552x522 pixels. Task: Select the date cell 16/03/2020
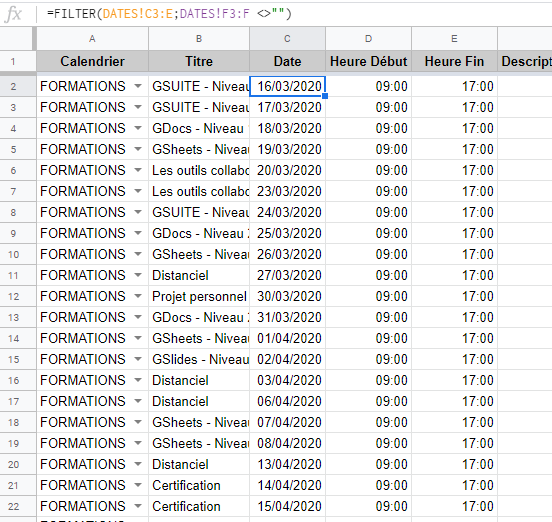[287, 86]
